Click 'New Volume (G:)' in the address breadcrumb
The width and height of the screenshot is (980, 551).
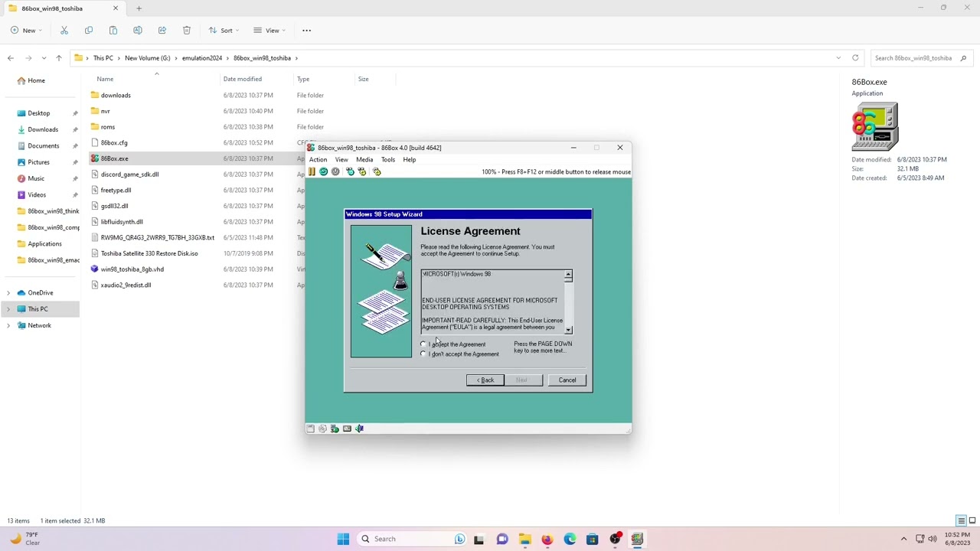coord(148,58)
